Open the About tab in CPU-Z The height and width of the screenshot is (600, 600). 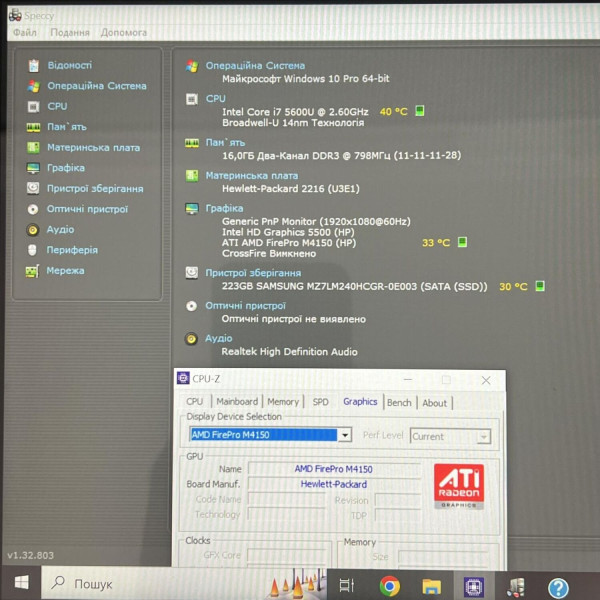click(x=434, y=403)
